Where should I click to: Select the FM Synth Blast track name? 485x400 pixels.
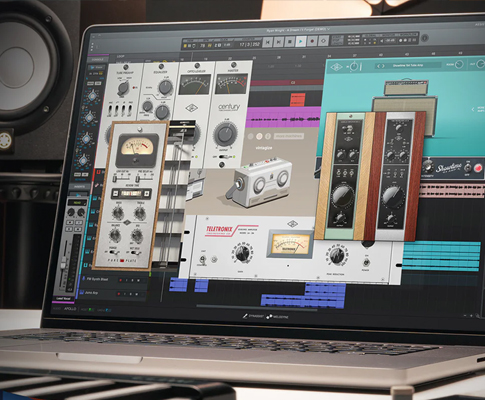pyautogui.click(x=97, y=279)
